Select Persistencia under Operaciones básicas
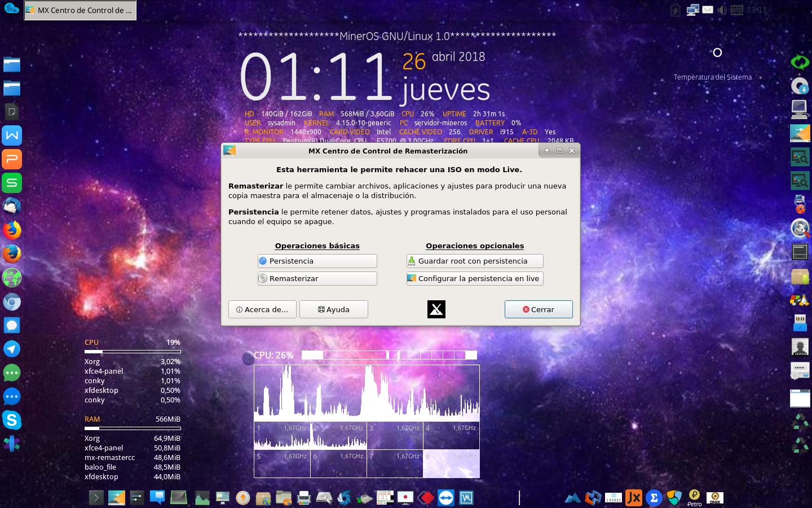Screen dimensions: 812x508 (x=317, y=261)
